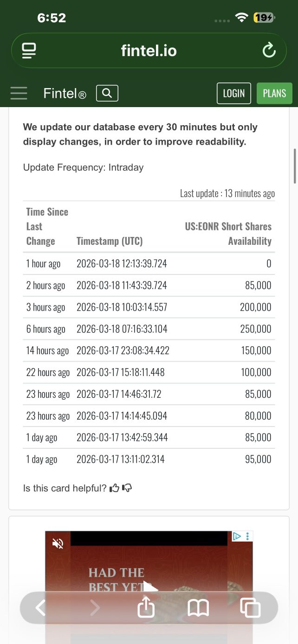This screenshot has width=298, height=644.
Task: Open the AdChoices info icon
Action: (237, 536)
